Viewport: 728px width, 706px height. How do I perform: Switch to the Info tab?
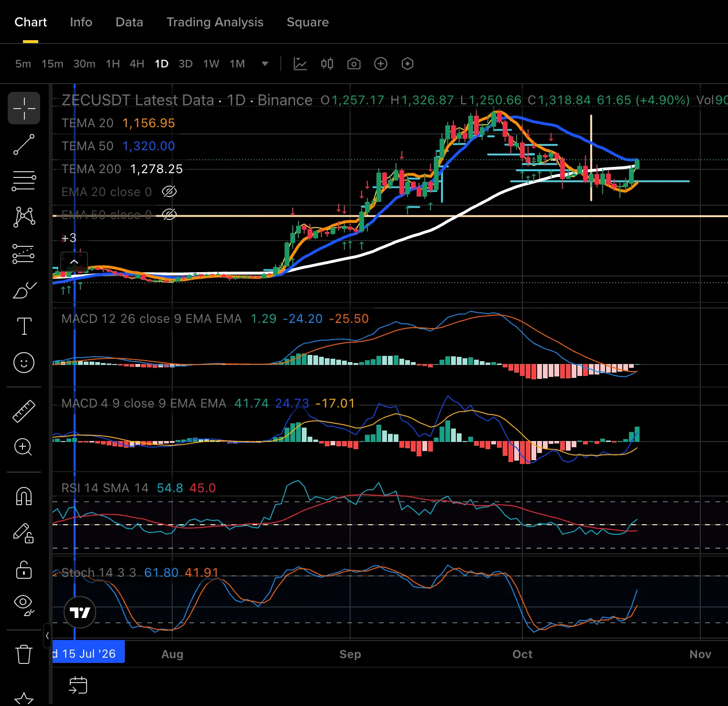(81, 22)
